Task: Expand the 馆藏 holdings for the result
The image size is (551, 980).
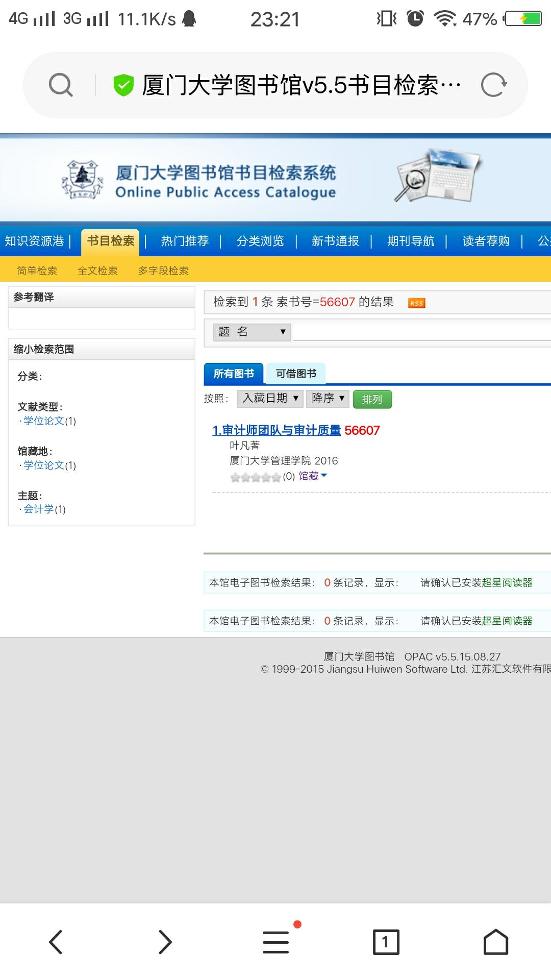Action: pos(312,476)
